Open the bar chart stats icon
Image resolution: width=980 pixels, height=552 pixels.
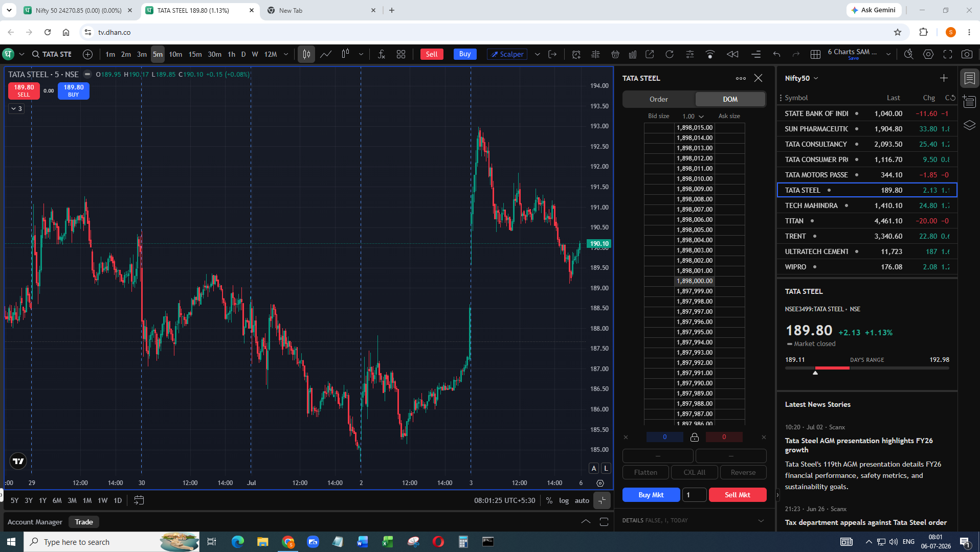point(633,54)
